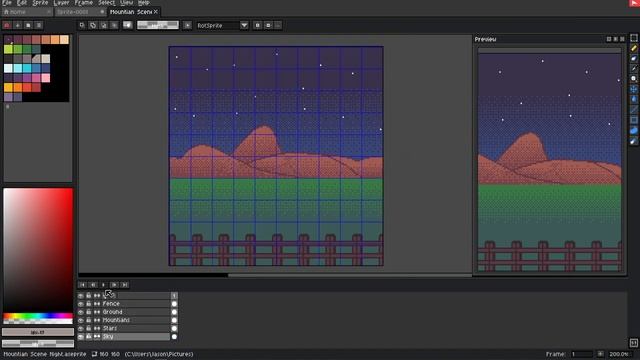This screenshot has width=640, height=360.
Task: Open the Frame menu
Action: tap(84, 2)
